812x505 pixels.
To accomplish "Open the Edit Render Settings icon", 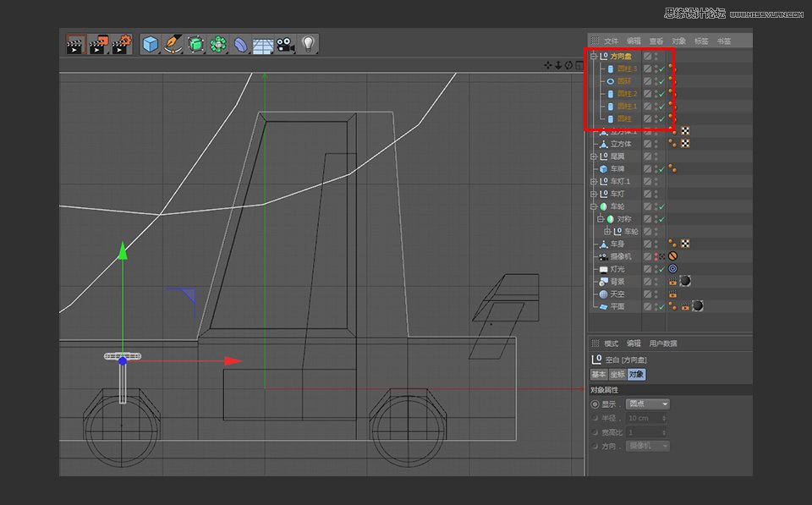I will pos(120,45).
